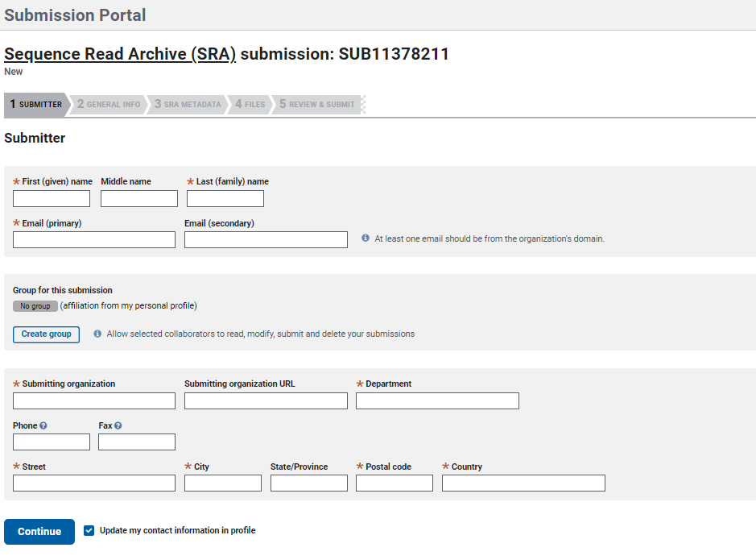Click 'Group for this submission' label

tap(63, 290)
